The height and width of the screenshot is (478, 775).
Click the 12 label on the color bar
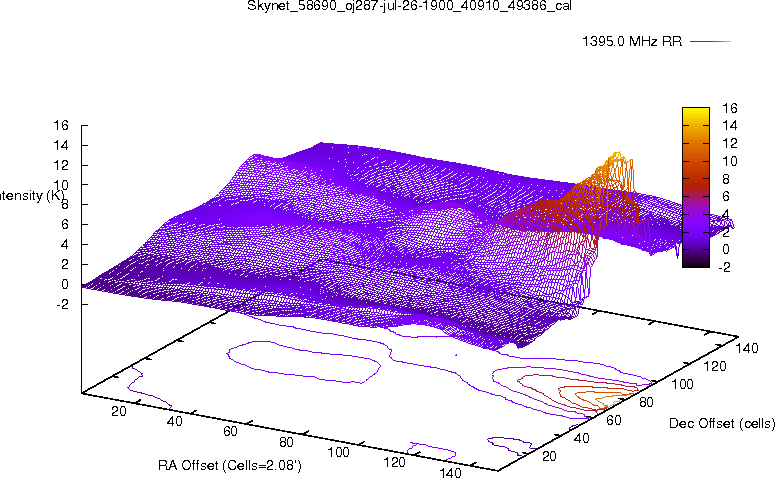coord(730,143)
